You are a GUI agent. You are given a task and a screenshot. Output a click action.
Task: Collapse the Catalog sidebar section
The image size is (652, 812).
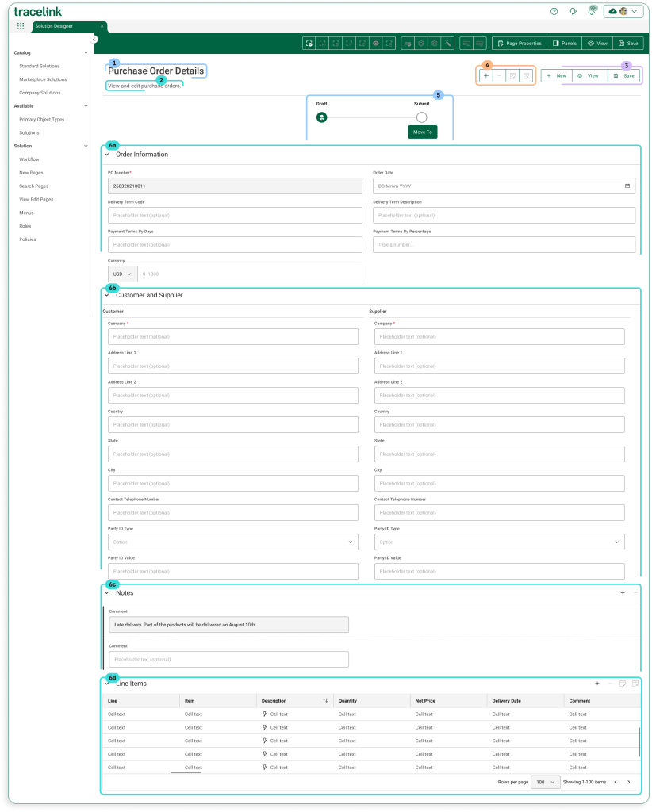[x=86, y=53]
